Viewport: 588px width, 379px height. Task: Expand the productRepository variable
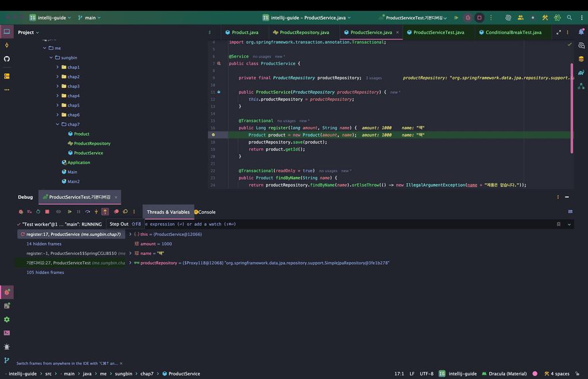pyautogui.click(x=130, y=263)
